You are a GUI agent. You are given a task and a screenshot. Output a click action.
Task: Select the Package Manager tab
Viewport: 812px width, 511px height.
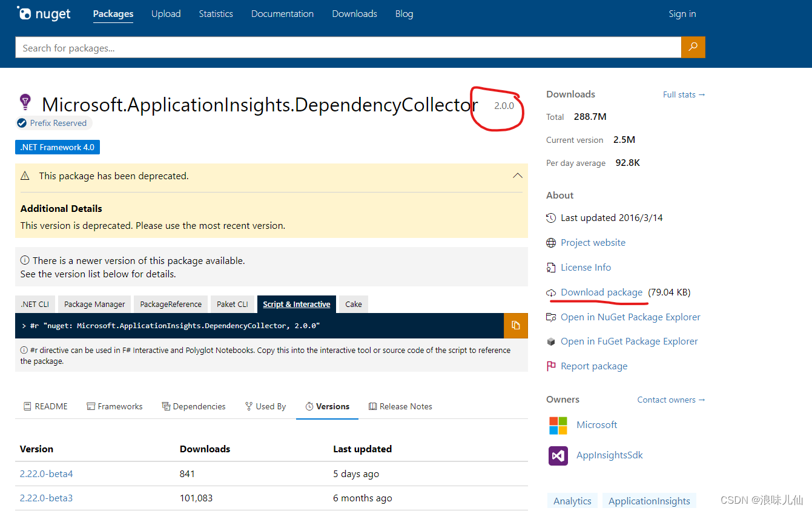pyautogui.click(x=94, y=304)
